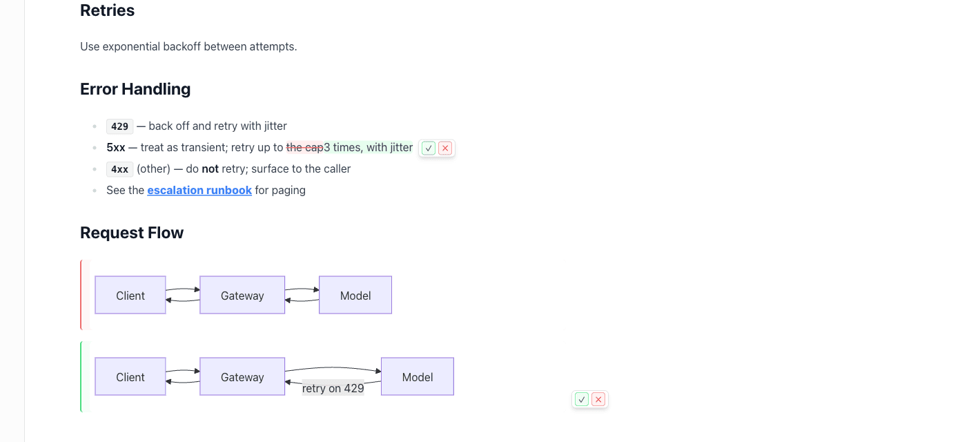Click Client node in removed diagram
This screenshot has height=442, width=980.
pos(130,295)
